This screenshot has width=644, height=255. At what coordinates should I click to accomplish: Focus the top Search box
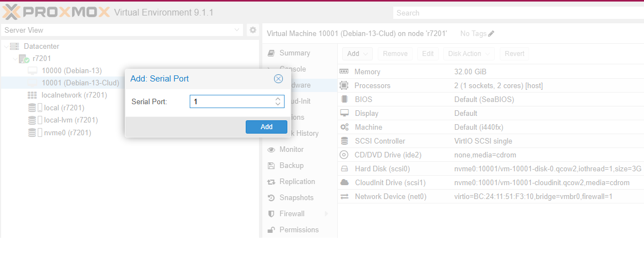point(516,13)
